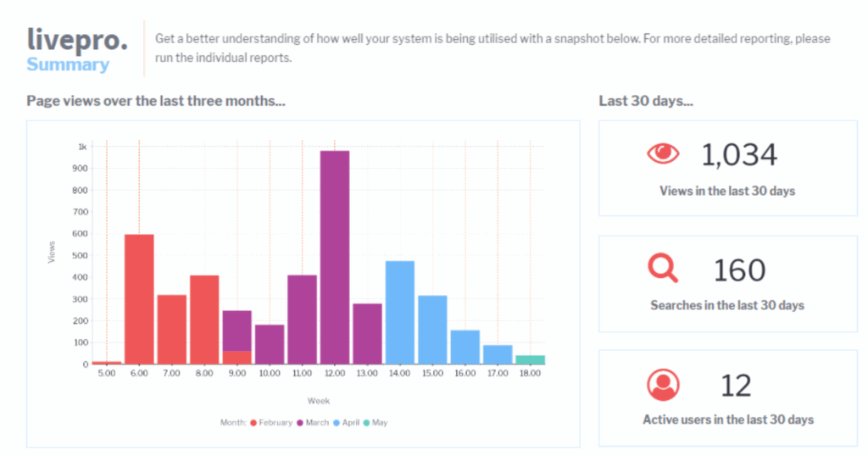Image resolution: width=868 pixels, height=456 pixels.
Task: Click the week 18 May bar
Action: coord(530,360)
